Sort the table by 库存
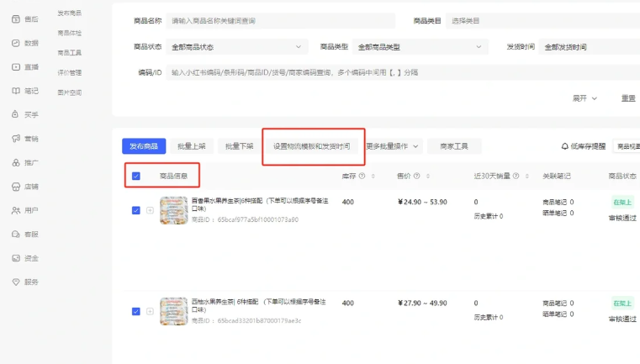This screenshot has width=640, height=364. click(x=373, y=176)
